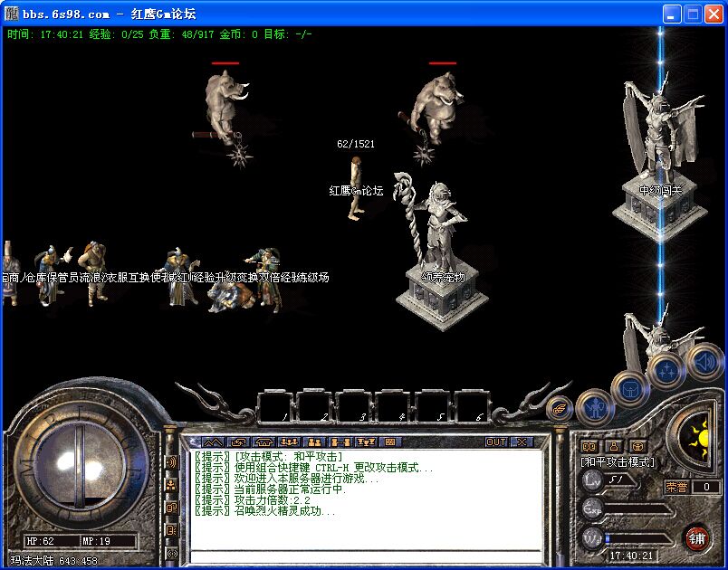Click the small winged round button
This screenshot has width=728, height=570.
559,409
